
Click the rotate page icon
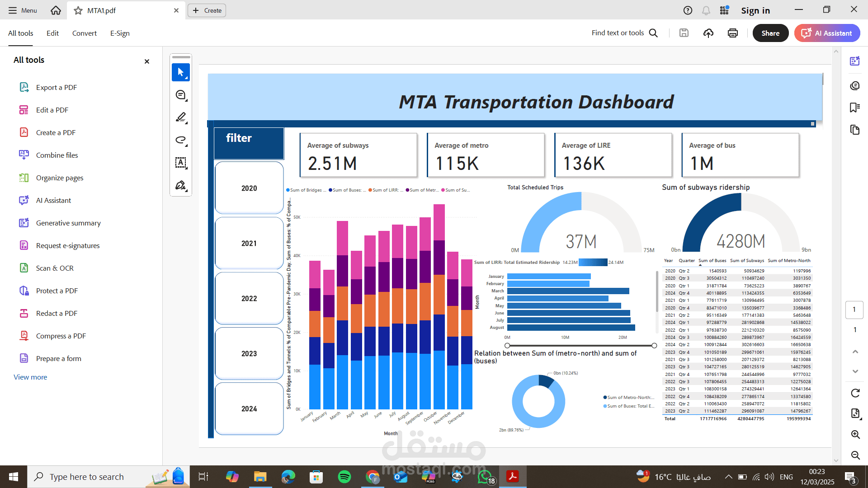coord(855,393)
